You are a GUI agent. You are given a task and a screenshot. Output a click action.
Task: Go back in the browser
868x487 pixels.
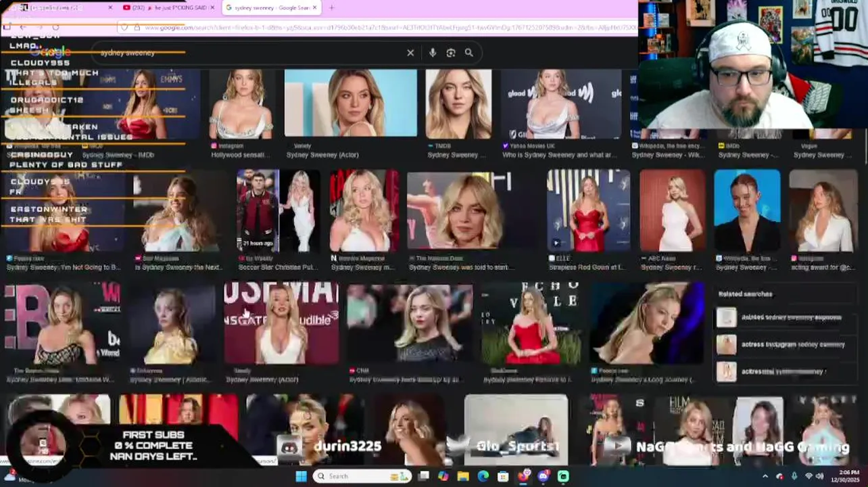[x=23, y=28]
